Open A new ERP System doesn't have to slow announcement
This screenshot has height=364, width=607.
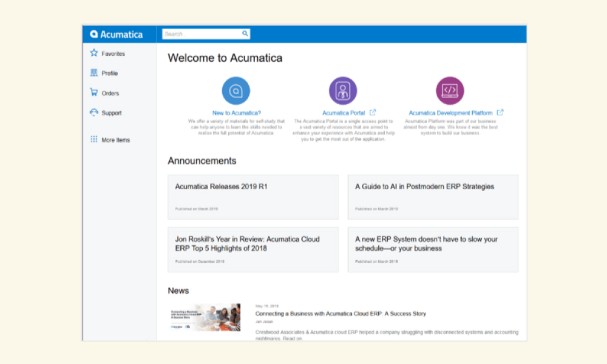coord(433,250)
